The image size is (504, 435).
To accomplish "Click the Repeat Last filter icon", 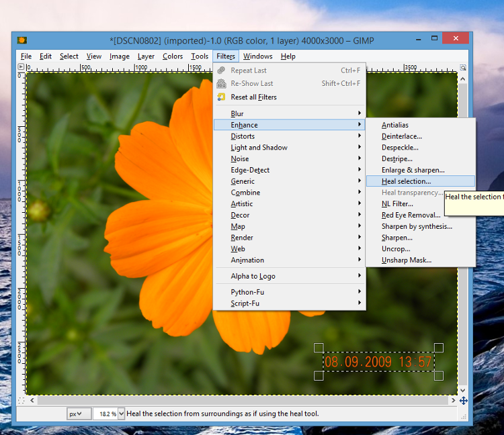I will pos(221,70).
